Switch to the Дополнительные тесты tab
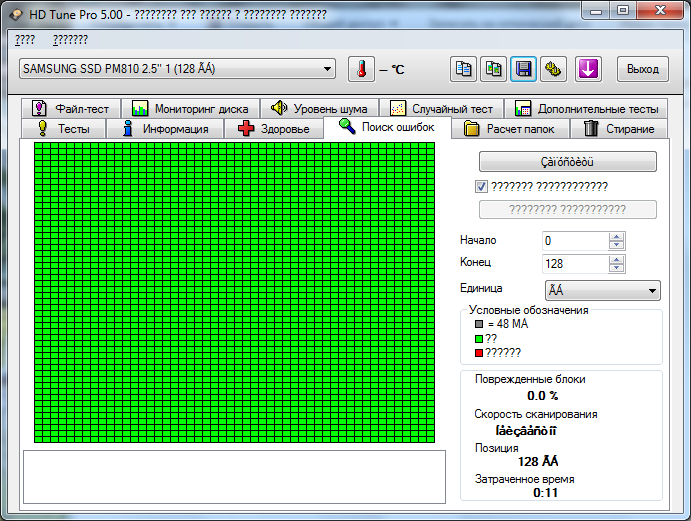 (586, 108)
